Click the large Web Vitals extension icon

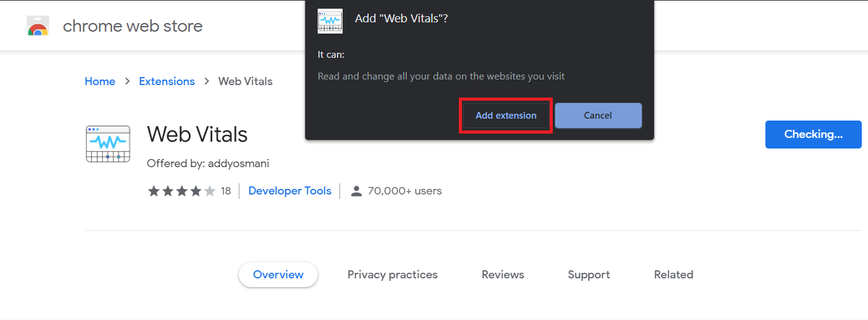click(x=108, y=144)
